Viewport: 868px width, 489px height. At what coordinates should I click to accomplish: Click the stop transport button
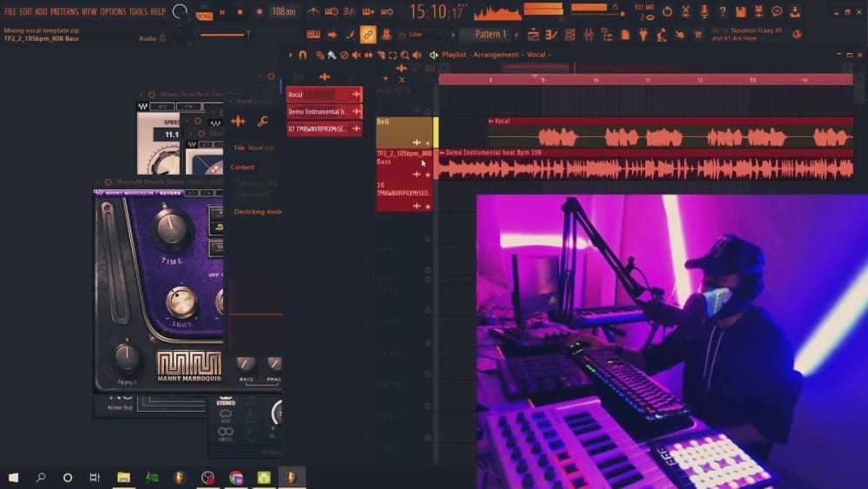(x=240, y=11)
